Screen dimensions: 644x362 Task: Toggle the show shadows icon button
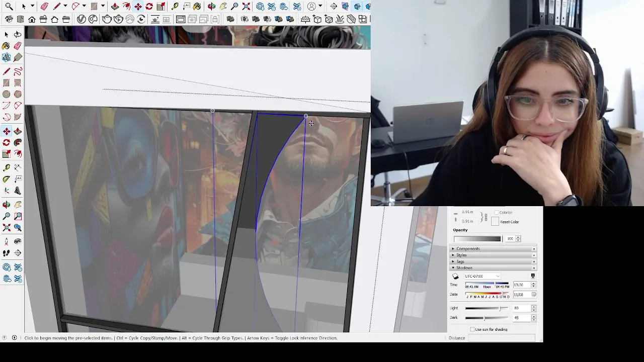tap(455, 276)
